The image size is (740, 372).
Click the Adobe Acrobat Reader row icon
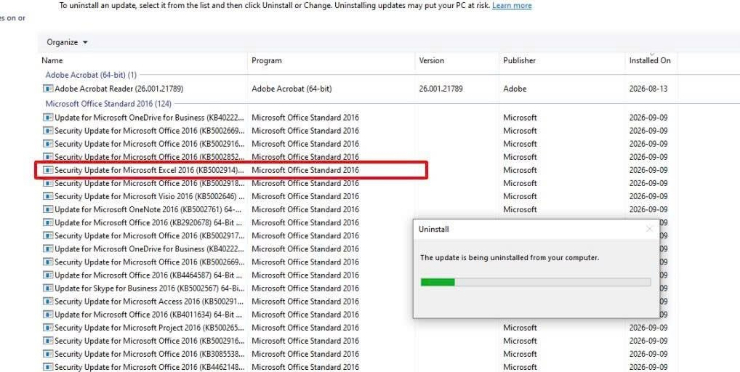pyautogui.click(x=48, y=89)
